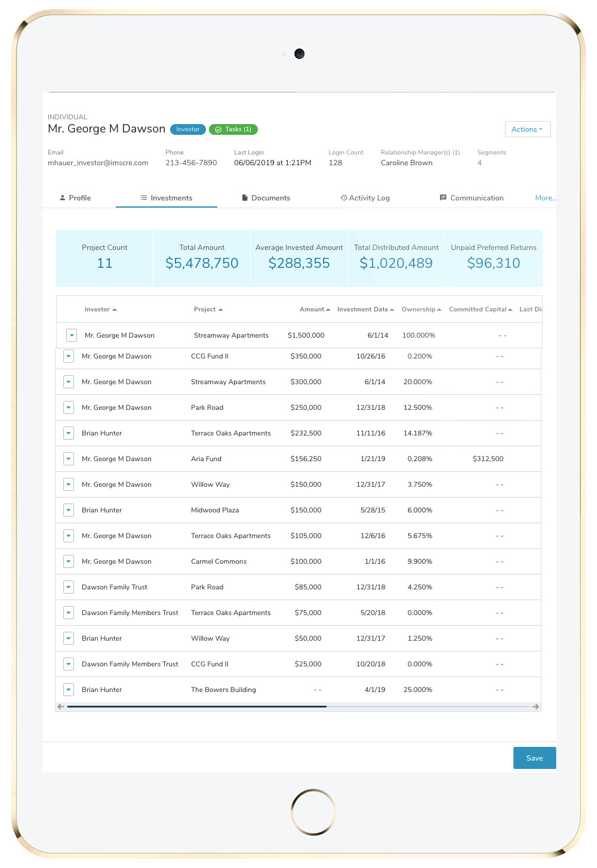Screen dimensions: 597x868
Task: Open the Tasks (1) badge
Action: click(233, 129)
